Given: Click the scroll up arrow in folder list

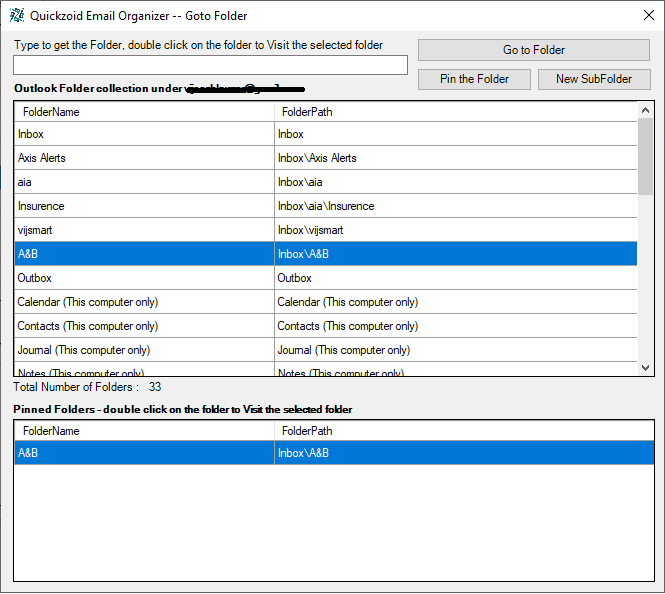Looking at the screenshot, I should click(x=645, y=110).
